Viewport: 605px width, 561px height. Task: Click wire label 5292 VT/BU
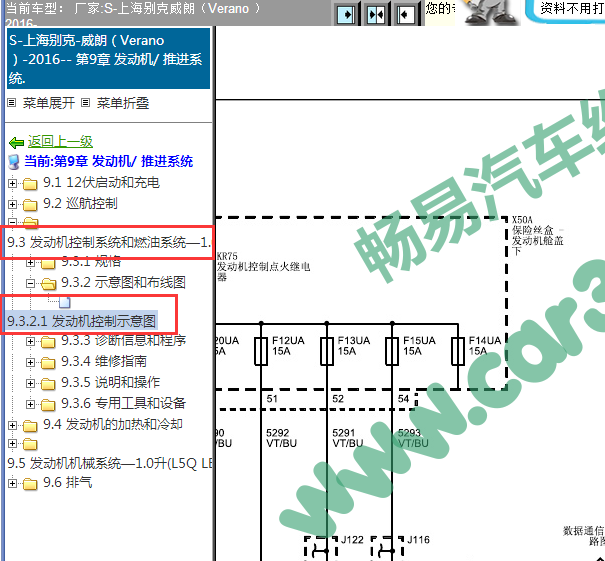pos(281,438)
